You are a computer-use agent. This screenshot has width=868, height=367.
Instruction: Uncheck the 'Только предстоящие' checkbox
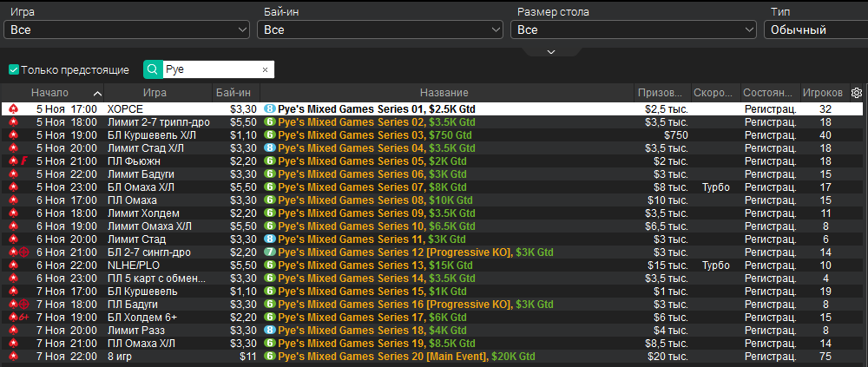coord(14,69)
